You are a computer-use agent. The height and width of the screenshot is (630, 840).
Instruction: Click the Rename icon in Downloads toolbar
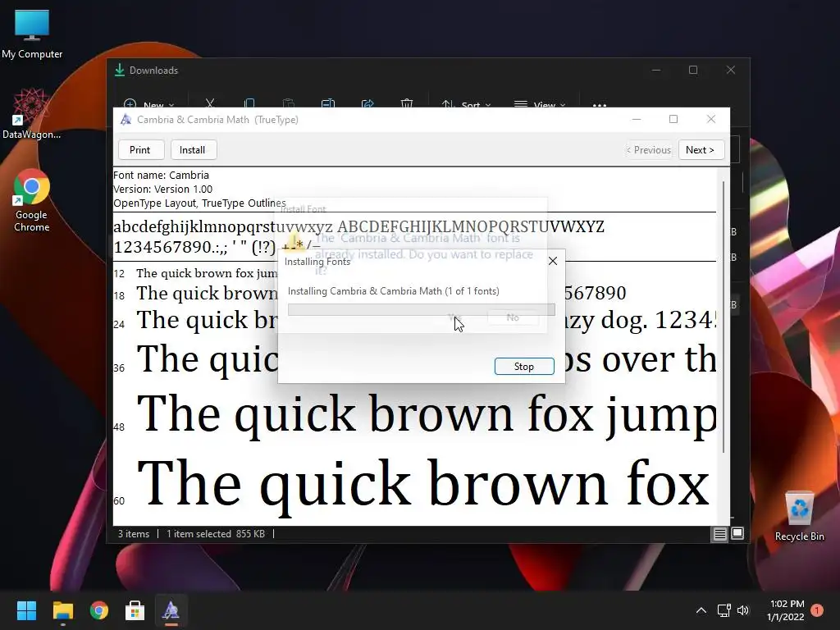328,103
